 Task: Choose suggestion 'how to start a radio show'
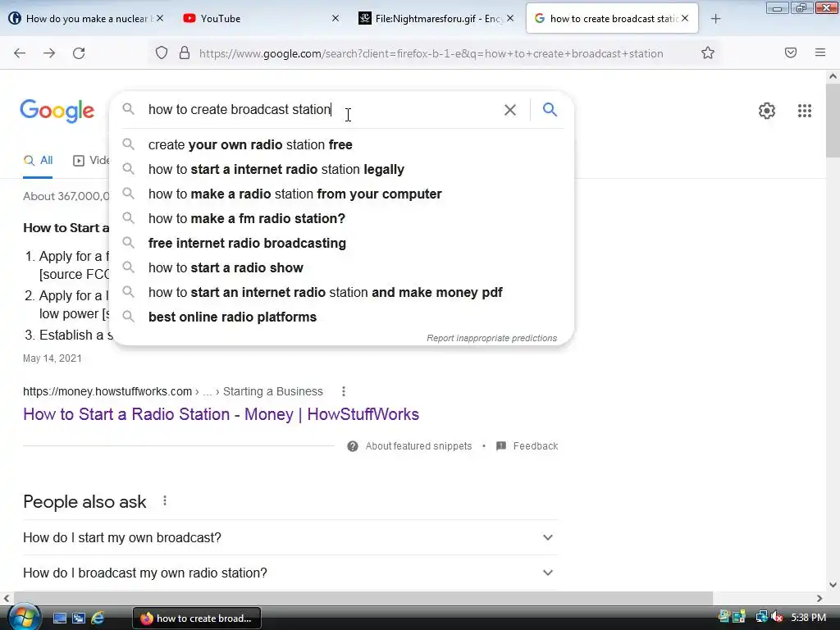click(x=342, y=268)
